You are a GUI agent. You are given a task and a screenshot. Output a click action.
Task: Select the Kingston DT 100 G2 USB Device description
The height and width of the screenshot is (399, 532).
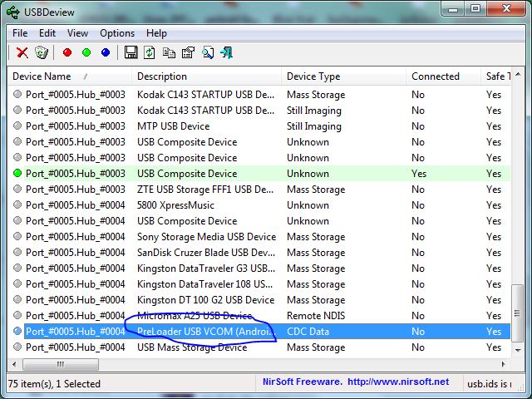point(205,300)
